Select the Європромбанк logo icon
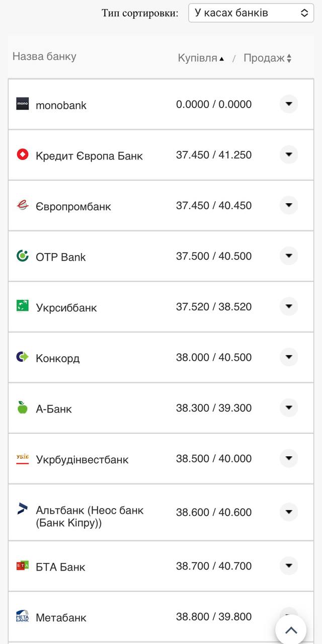322x644 pixels. pyautogui.click(x=22, y=205)
